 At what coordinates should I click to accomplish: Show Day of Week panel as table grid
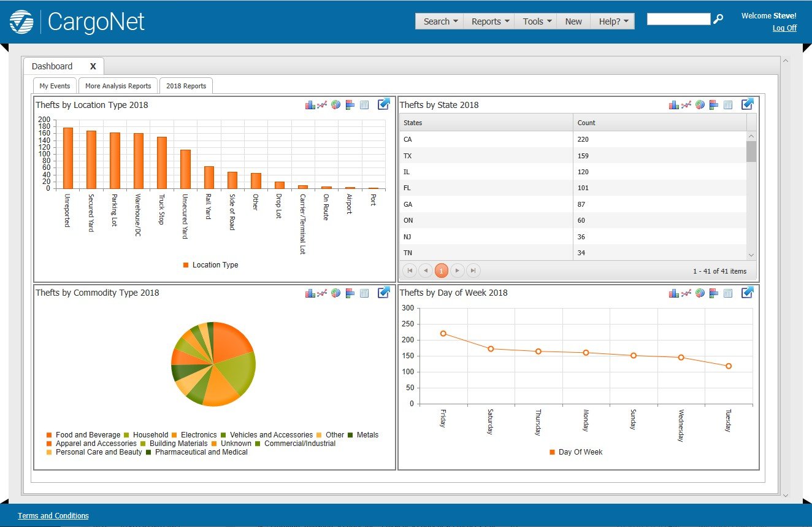(x=728, y=293)
